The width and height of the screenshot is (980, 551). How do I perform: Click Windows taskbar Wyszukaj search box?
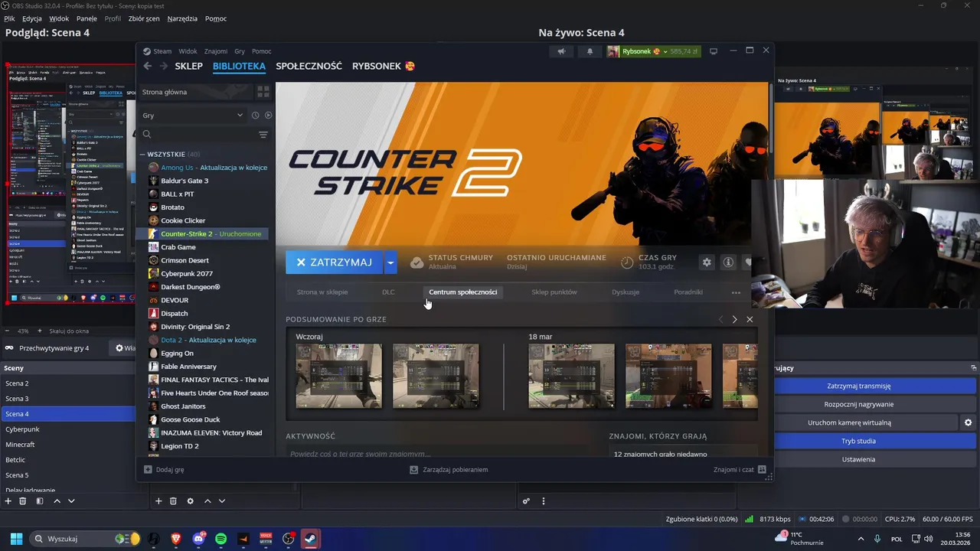click(86, 539)
